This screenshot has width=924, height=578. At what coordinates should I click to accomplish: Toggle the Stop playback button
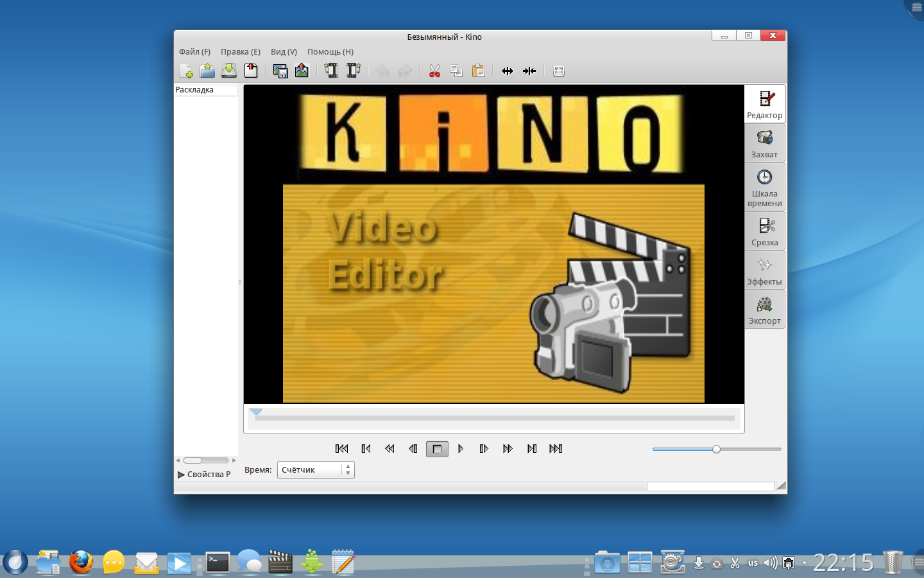point(437,449)
